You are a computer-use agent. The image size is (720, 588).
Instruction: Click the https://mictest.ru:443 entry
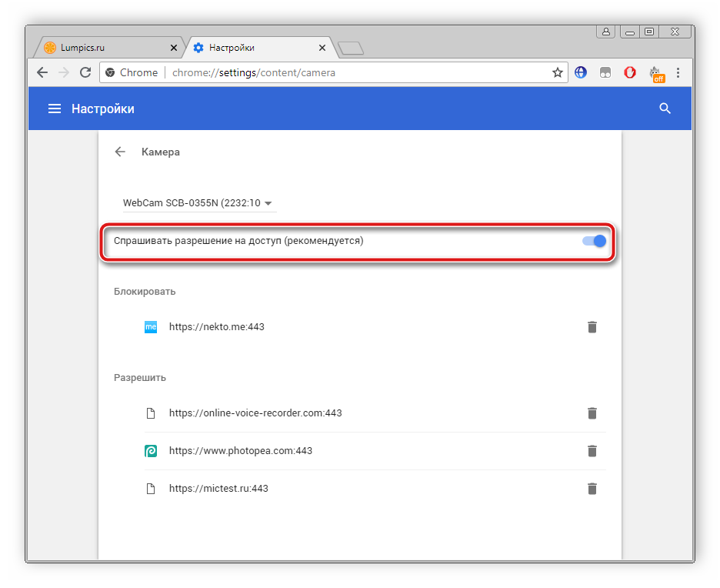(x=218, y=488)
